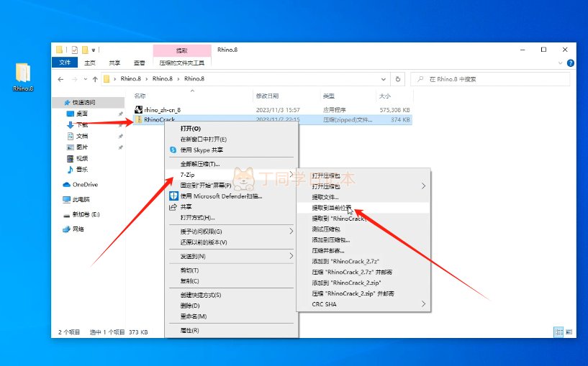Go back with the Back arrow
The height and width of the screenshot is (366, 588).
[60, 79]
